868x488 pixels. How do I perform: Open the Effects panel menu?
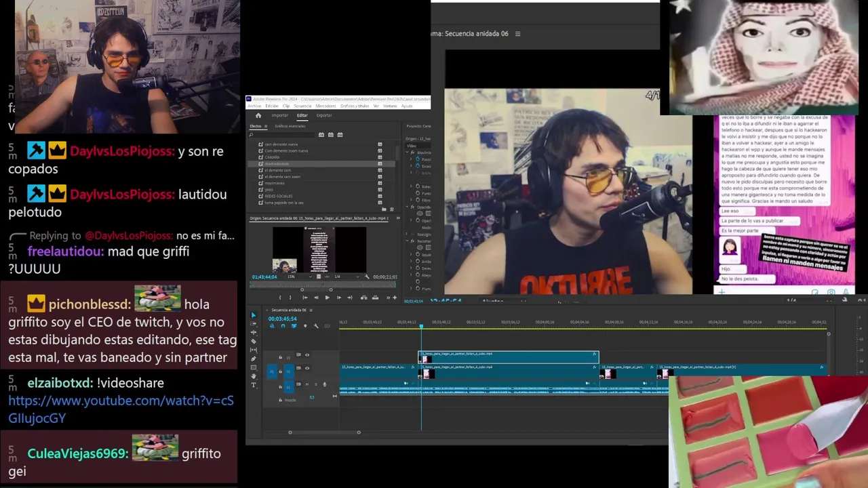pyautogui.click(x=266, y=126)
